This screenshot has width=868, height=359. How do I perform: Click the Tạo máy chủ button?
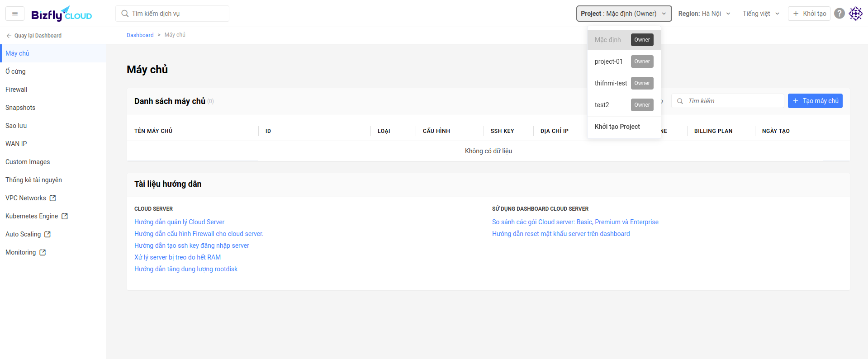(x=815, y=101)
